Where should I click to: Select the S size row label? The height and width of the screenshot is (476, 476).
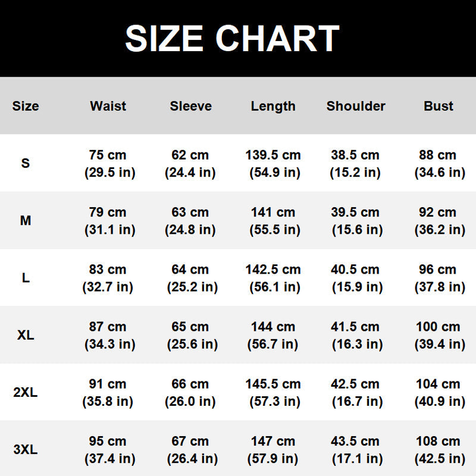26,163
